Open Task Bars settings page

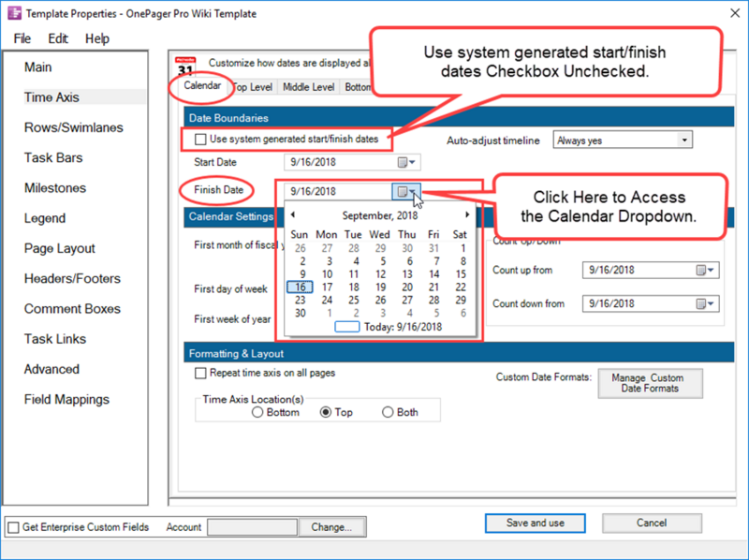click(x=53, y=157)
